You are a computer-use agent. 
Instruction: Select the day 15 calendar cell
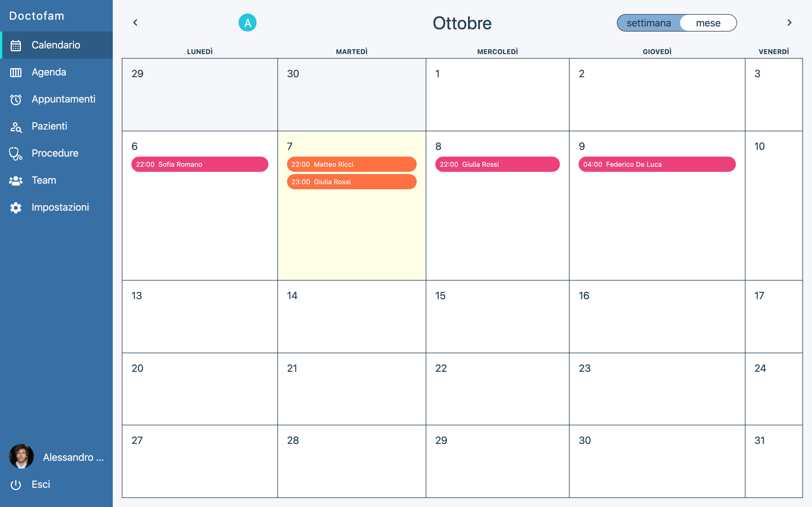click(x=497, y=317)
